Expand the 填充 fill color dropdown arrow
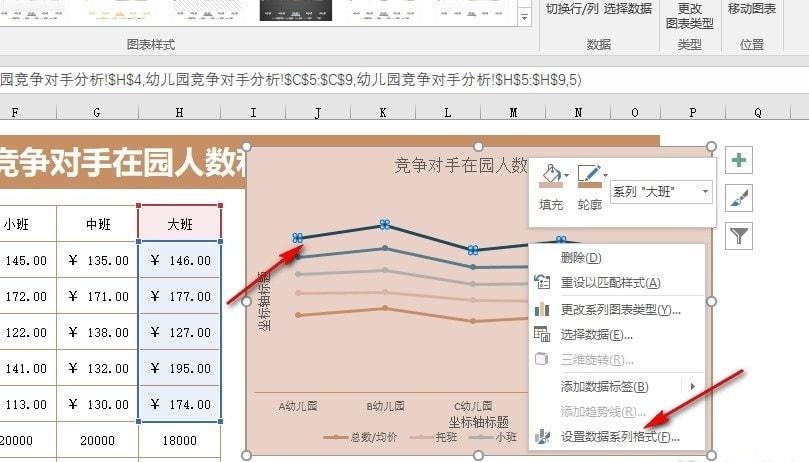 (567, 176)
